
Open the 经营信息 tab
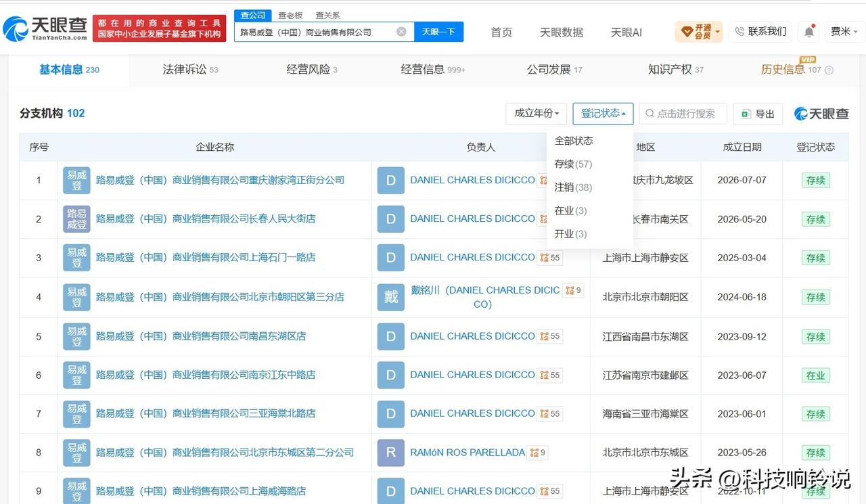(x=433, y=70)
